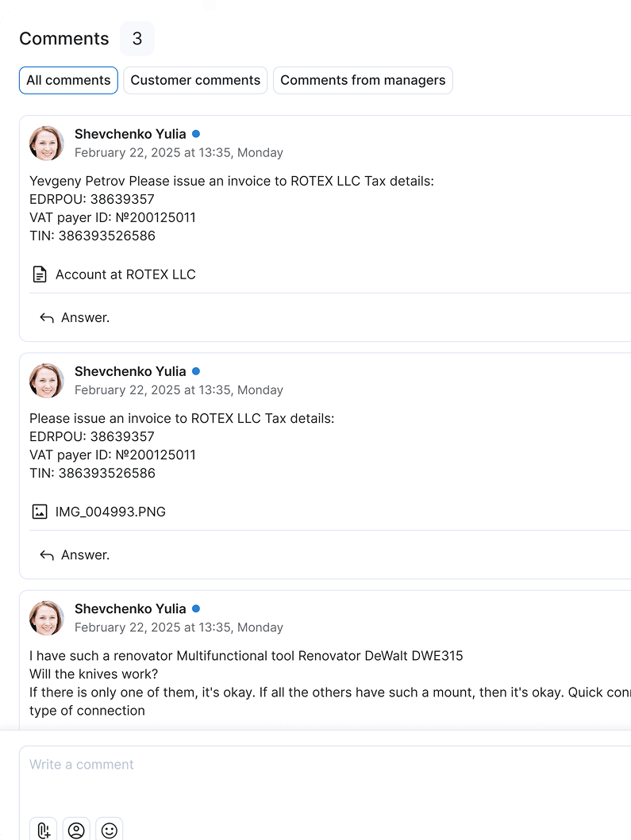The image size is (631, 840).
Task: Open the Comments from managers tab
Action: coord(363,80)
